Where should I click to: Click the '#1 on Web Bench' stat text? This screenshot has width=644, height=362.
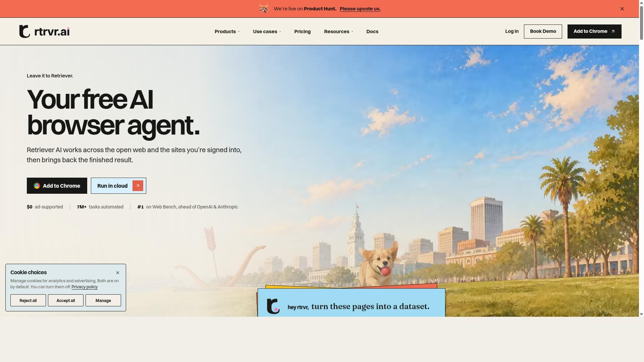point(187,207)
